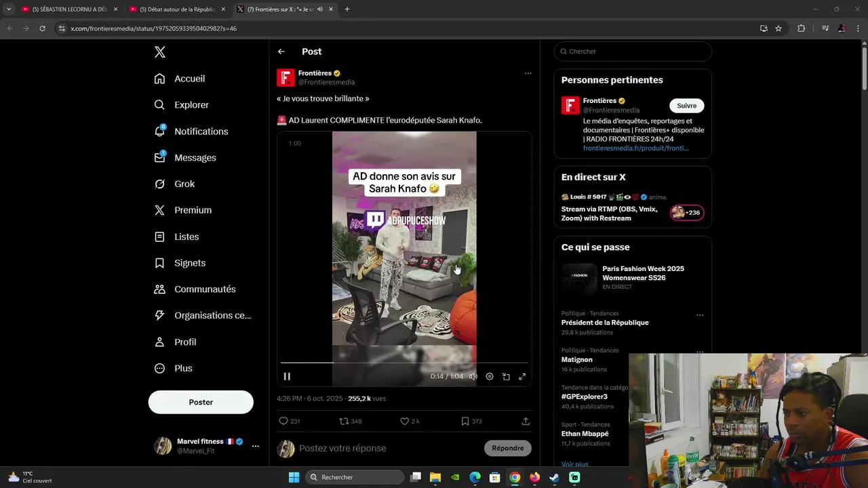Like the post with 2 k likes
This screenshot has height=488, width=868.
tap(410, 421)
